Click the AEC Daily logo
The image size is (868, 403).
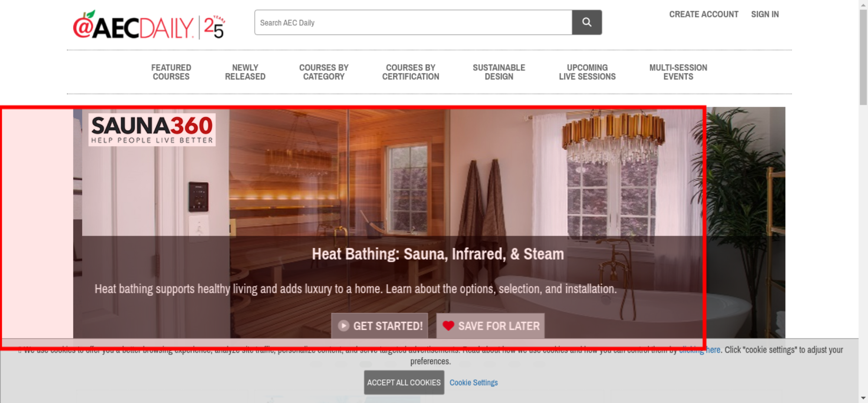coord(149,25)
